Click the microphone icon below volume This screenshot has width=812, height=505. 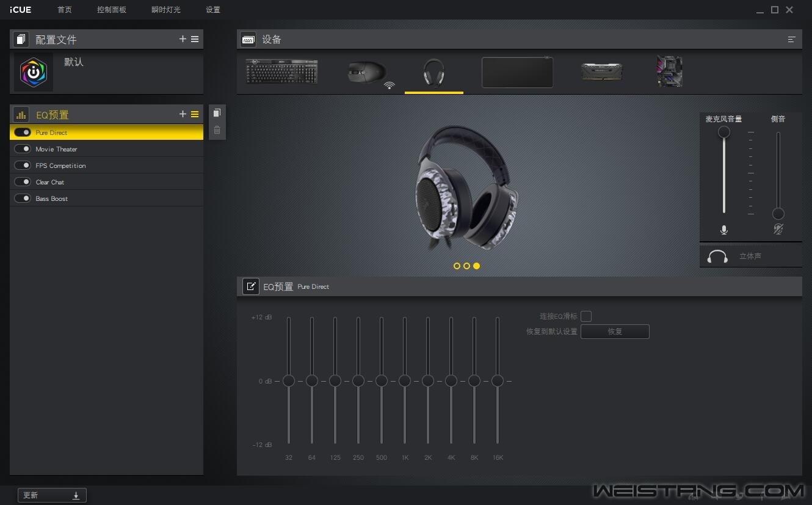pyautogui.click(x=724, y=230)
